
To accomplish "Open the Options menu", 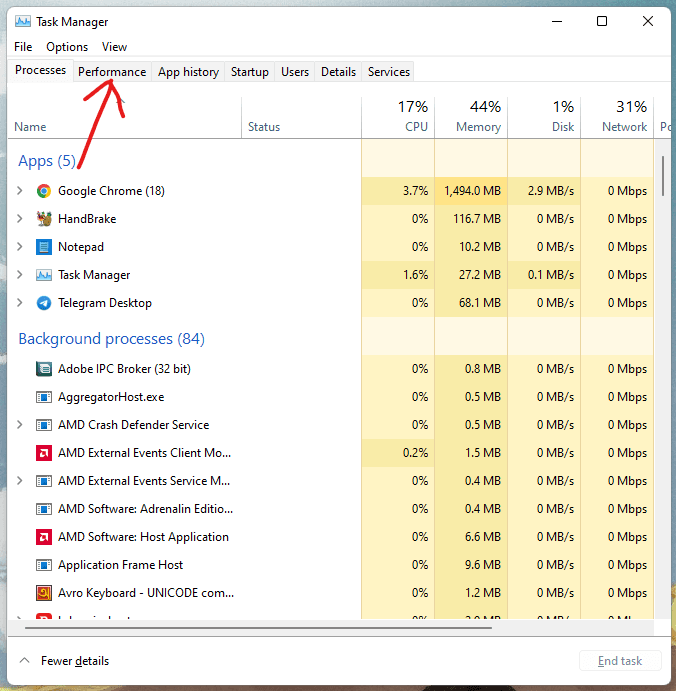I will click(x=67, y=47).
